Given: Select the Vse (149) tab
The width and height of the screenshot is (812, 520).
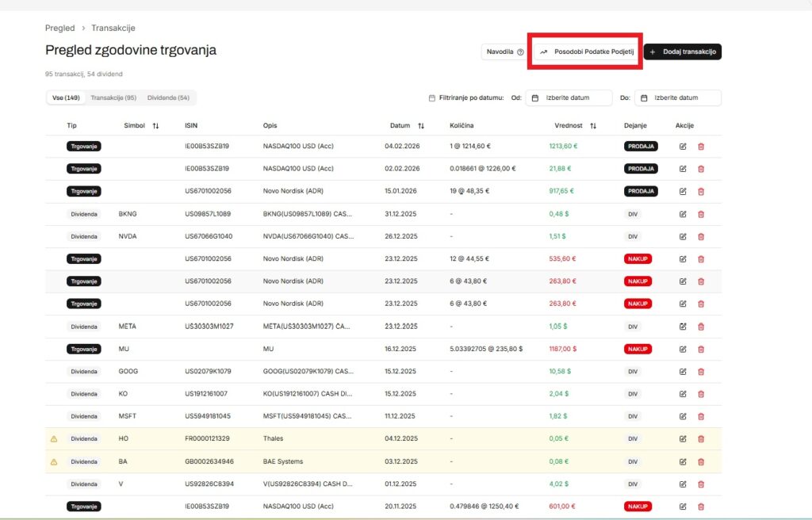Looking at the screenshot, I should 66,97.
